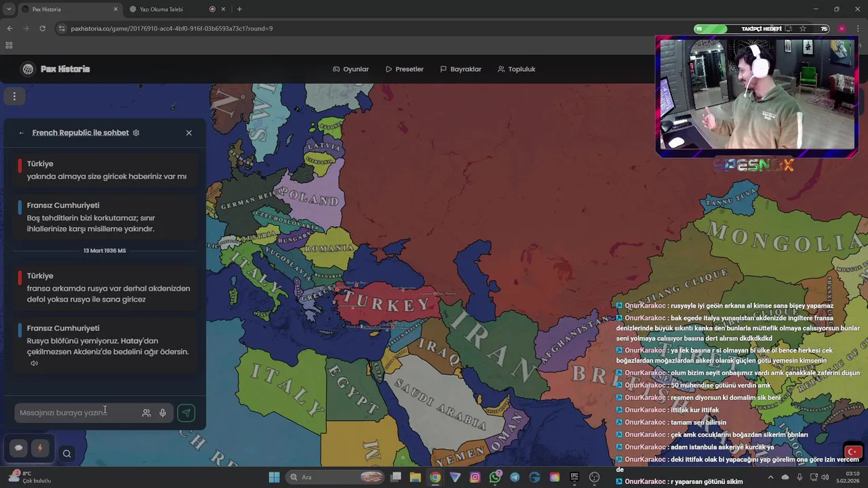868x488 pixels.
Task: Open the Bayraklar menu
Action: pos(460,69)
